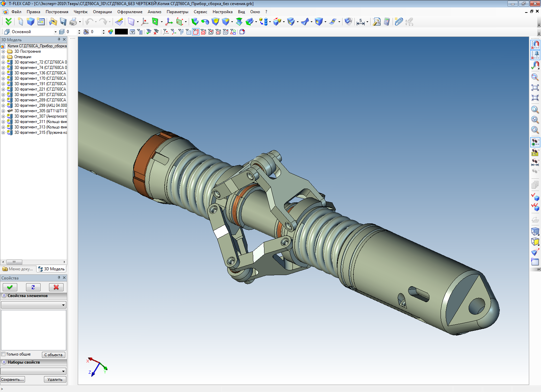
Task: Close the Свойства panel
Action: 64,278
